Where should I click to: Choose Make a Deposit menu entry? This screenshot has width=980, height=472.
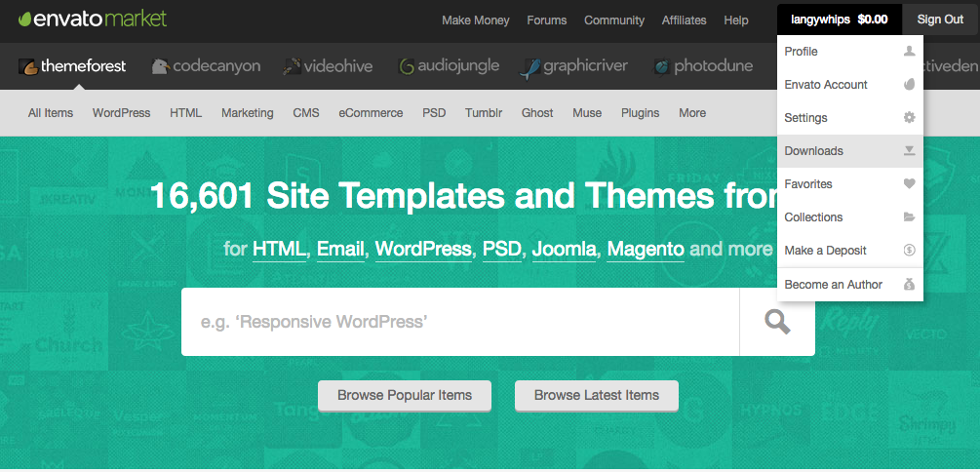click(x=850, y=250)
